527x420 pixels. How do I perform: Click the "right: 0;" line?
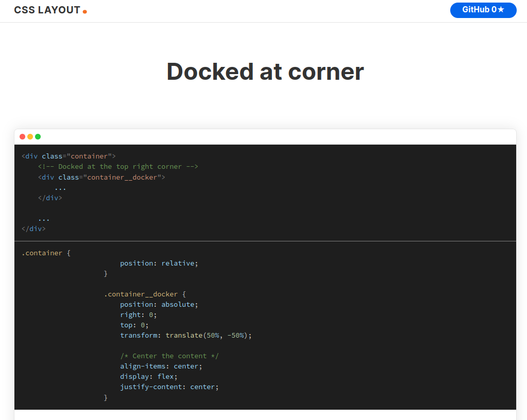coord(139,315)
